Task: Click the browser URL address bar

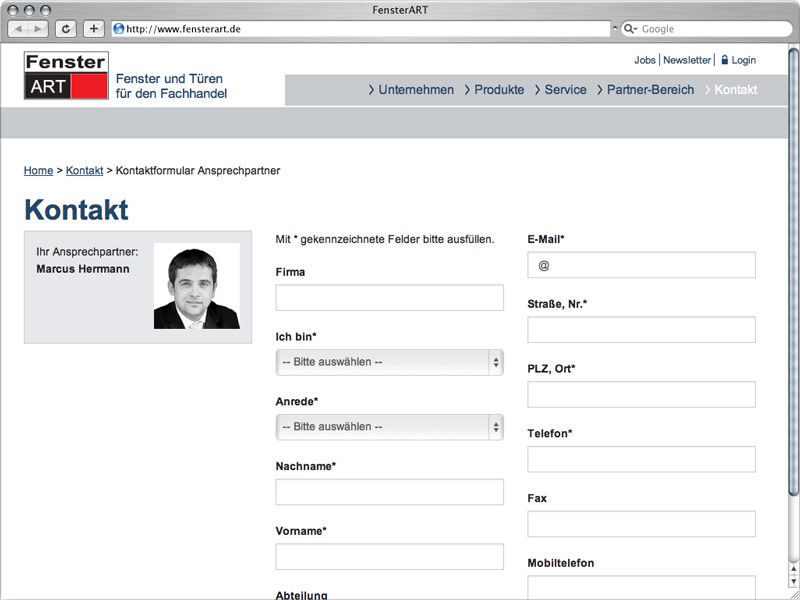Action: [360, 29]
